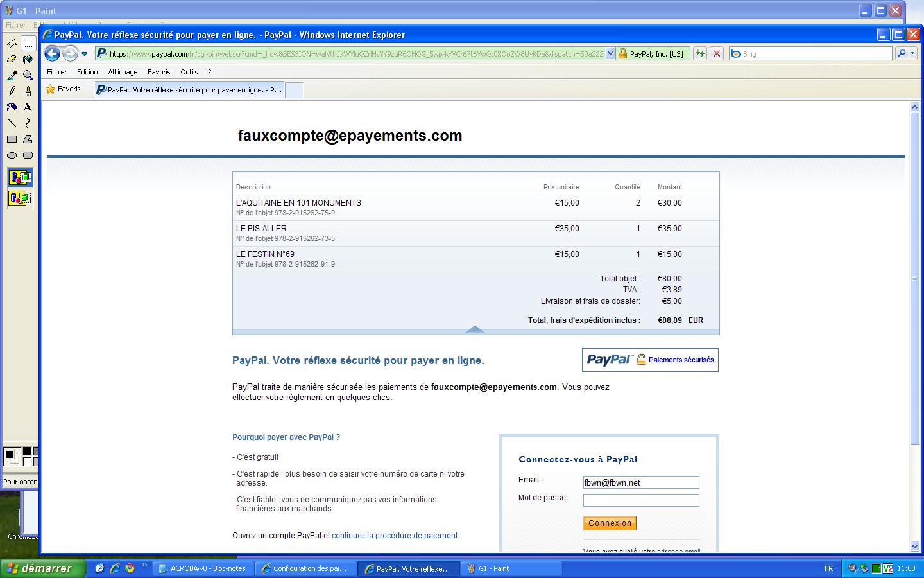Select the Rectangle shape tool in Paint
This screenshot has height=578, width=924.
pos(12,139)
